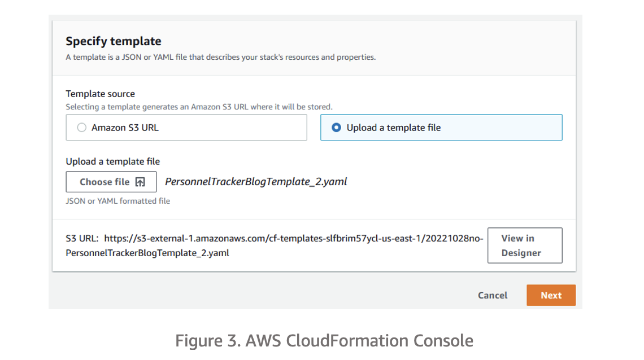Click the Specify template heading
This screenshot has height=360, width=644.
[x=114, y=41]
